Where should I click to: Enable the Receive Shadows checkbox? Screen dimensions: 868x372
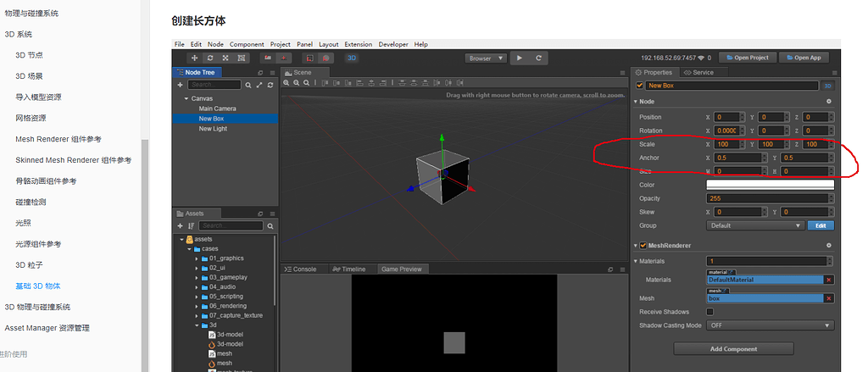pyautogui.click(x=710, y=312)
